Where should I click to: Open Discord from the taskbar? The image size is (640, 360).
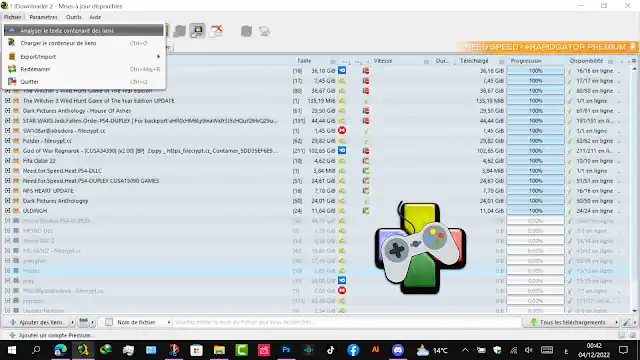tap(398, 350)
